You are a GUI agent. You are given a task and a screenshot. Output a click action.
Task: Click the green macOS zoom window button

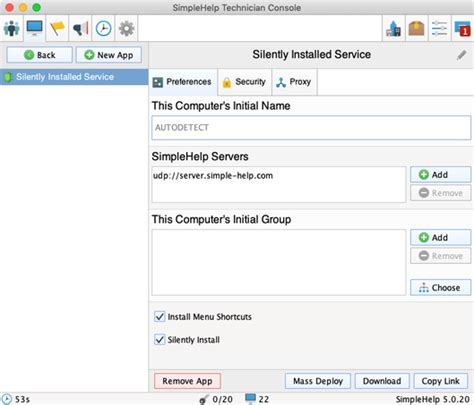(x=37, y=7)
